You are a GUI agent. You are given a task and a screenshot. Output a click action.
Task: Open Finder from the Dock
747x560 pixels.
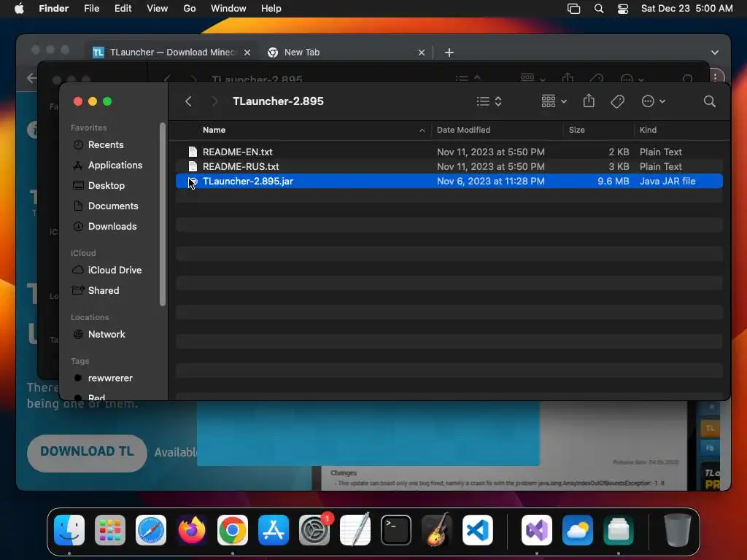(x=69, y=530)
